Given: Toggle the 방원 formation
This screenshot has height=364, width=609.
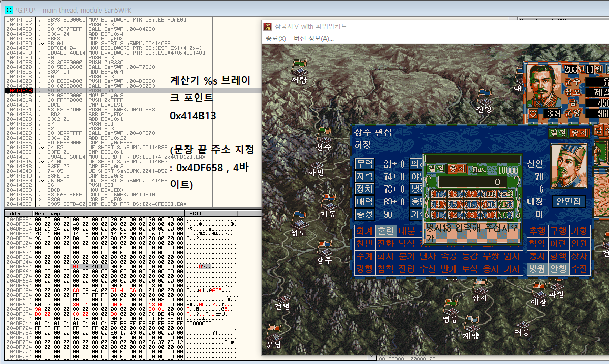Looking at the screenshot, I should click(x=537, y=268).
